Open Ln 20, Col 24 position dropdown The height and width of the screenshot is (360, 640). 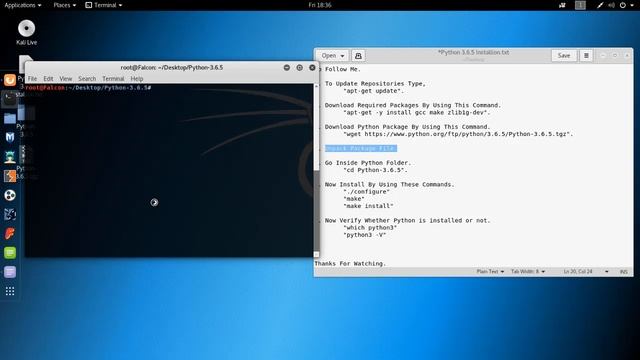pos(586,271)
